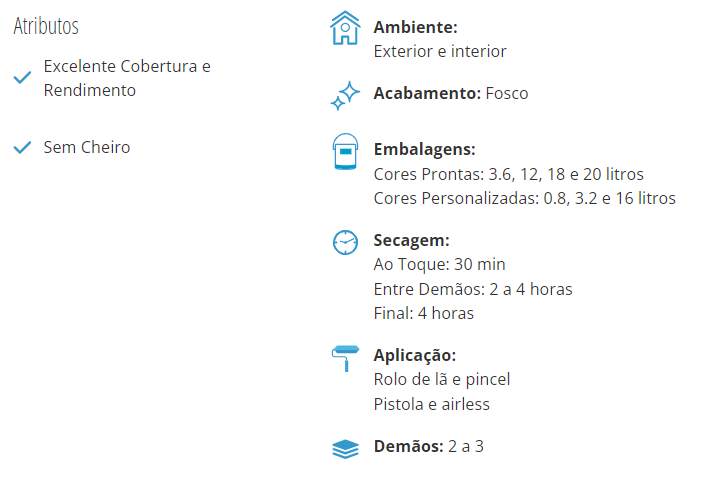Click the Pistola e airless text
Viewport: 716px width, 486px height.
(432, 404)
